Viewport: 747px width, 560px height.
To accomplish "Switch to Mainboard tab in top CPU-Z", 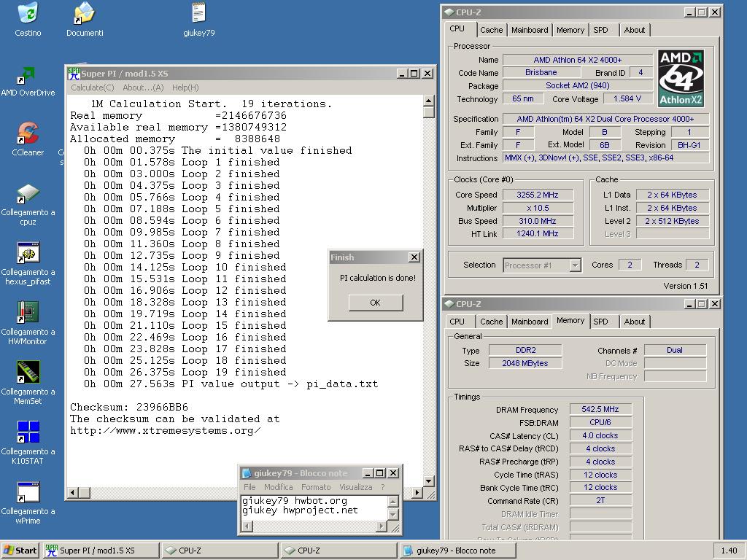I will pos(530,30).
